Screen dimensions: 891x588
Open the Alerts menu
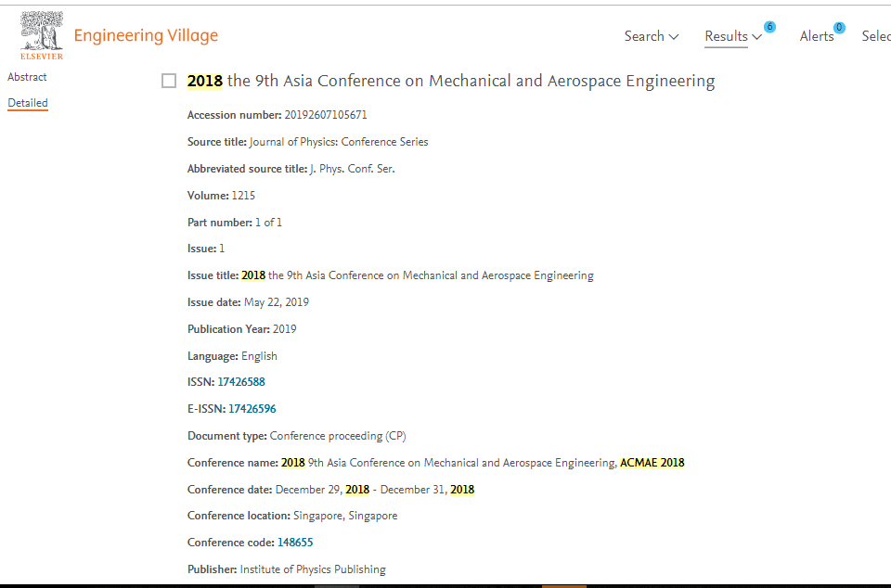(817, 36)
